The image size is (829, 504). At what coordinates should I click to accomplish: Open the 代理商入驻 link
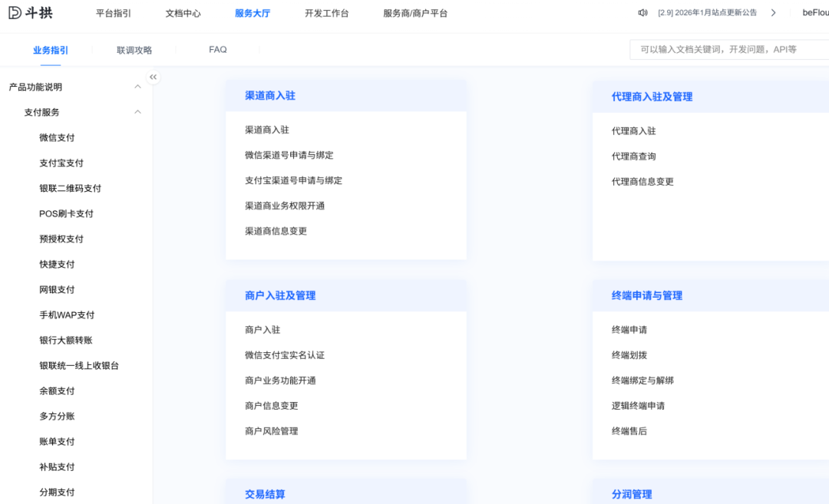[x=634, y=131]
